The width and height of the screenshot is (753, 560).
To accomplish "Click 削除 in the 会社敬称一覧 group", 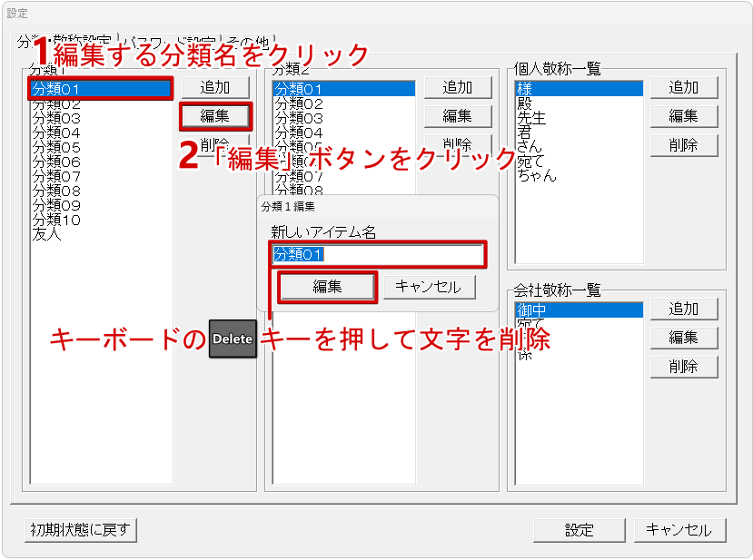I will click(683, 367).
